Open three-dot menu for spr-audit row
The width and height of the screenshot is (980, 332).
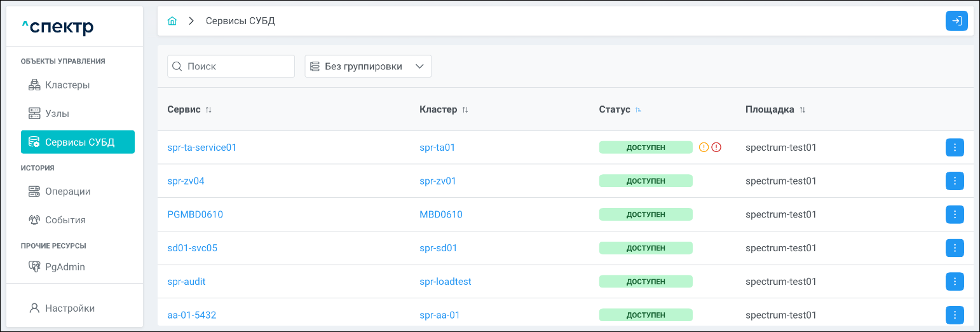click(x=955, y=281)
